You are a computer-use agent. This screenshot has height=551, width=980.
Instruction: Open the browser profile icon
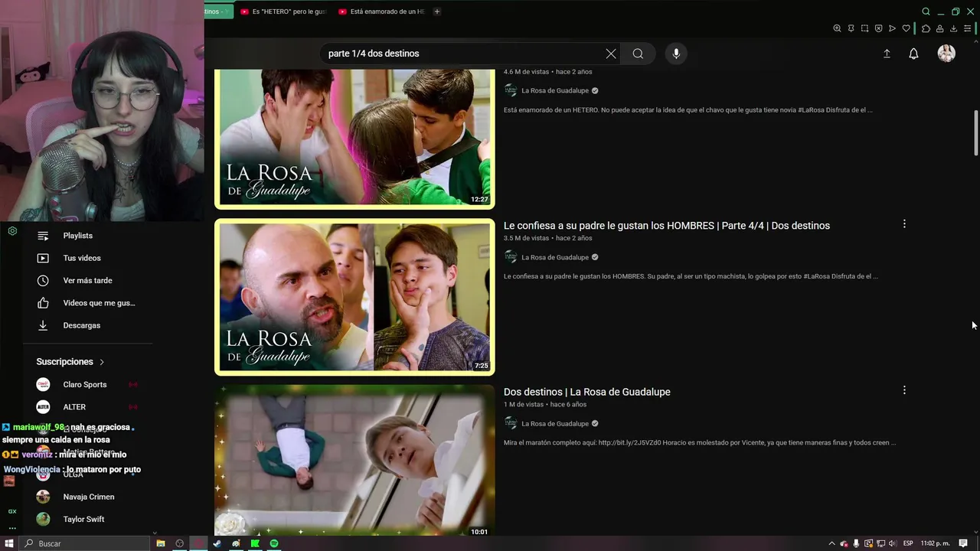coord(939,28)
